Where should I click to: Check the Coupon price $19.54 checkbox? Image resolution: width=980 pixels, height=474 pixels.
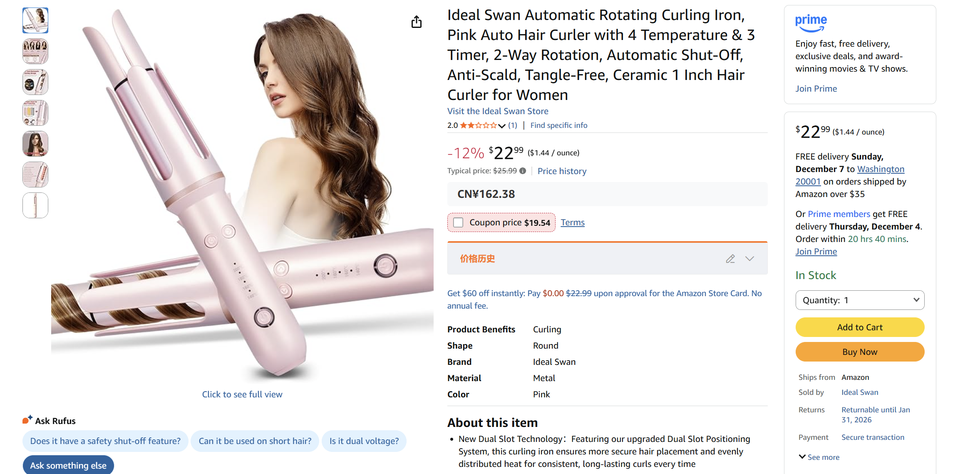459,222
